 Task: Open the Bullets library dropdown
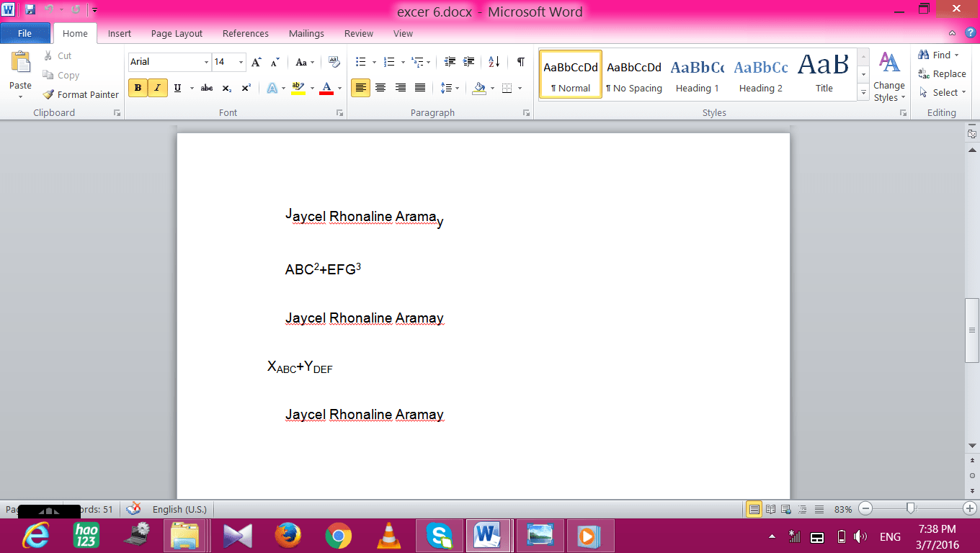(x=373, y=62)
